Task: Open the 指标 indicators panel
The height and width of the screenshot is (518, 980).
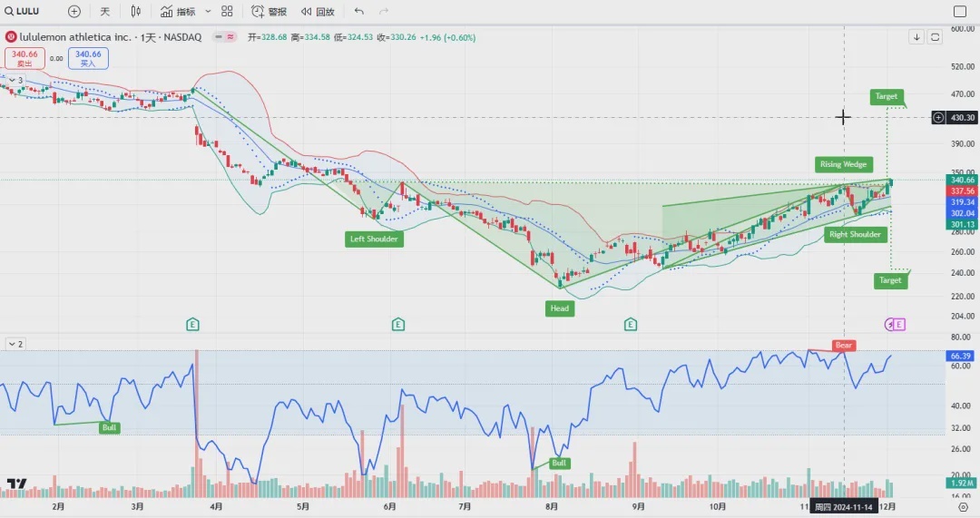Action: click(x=178, y=12)
